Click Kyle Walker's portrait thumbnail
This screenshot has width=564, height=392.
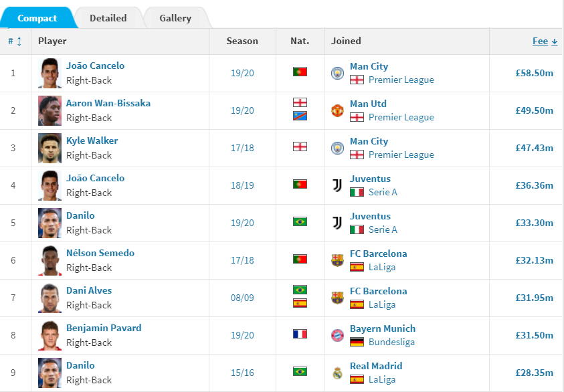(x=50, y=148)
